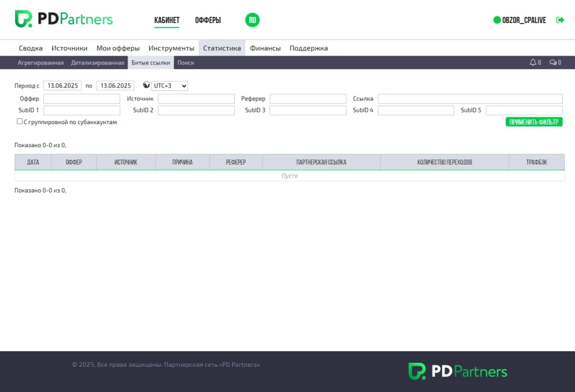Sort by the Оффер column header
Image resolution: width=575 pixels, height=392 pixels.
coord(74,162)
